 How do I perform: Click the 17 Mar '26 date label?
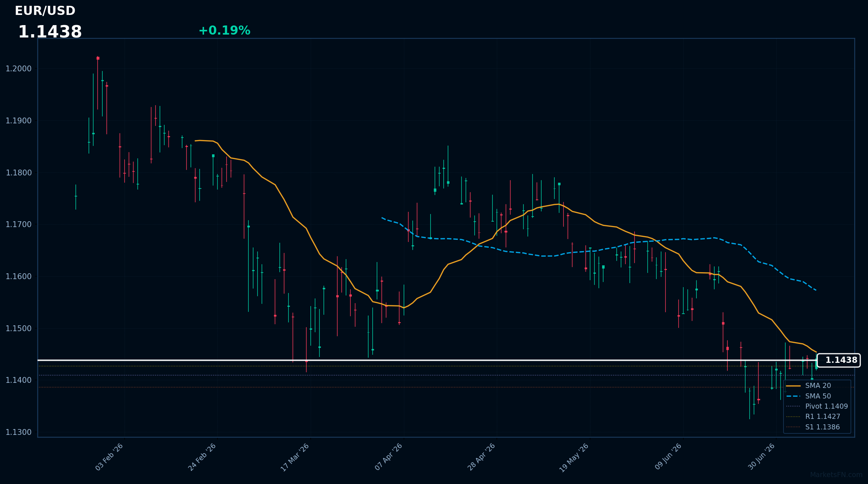pos(295,457)
